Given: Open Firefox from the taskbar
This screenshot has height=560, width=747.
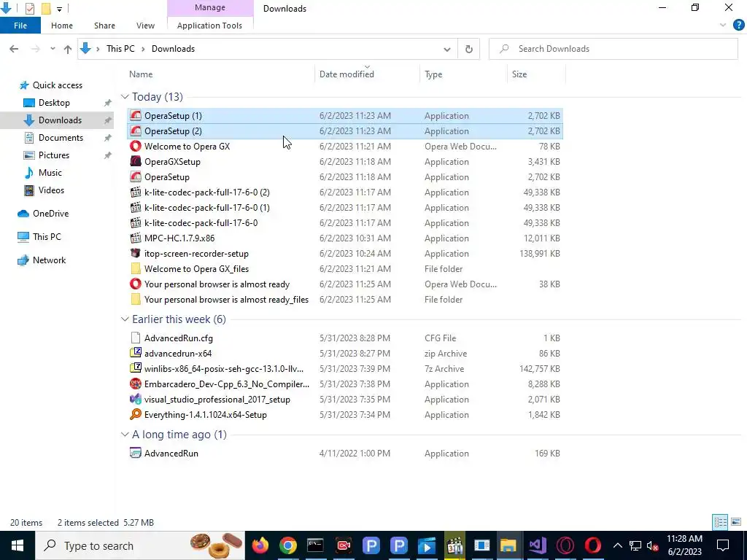Looking at the screenshot, I should [x=260, y=545].
